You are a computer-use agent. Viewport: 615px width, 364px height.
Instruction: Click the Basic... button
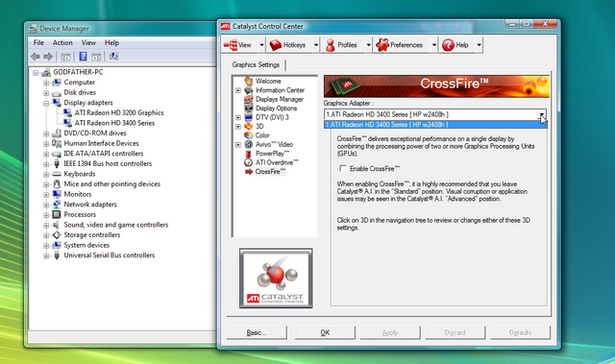[257, 332]
